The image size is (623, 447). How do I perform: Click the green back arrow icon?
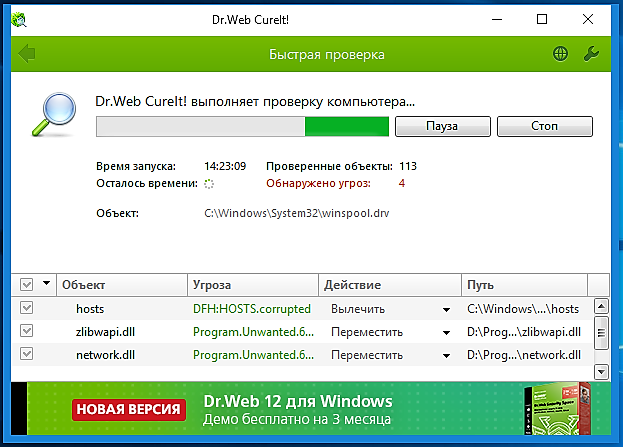pyautogui.click(x=27, y=54)
